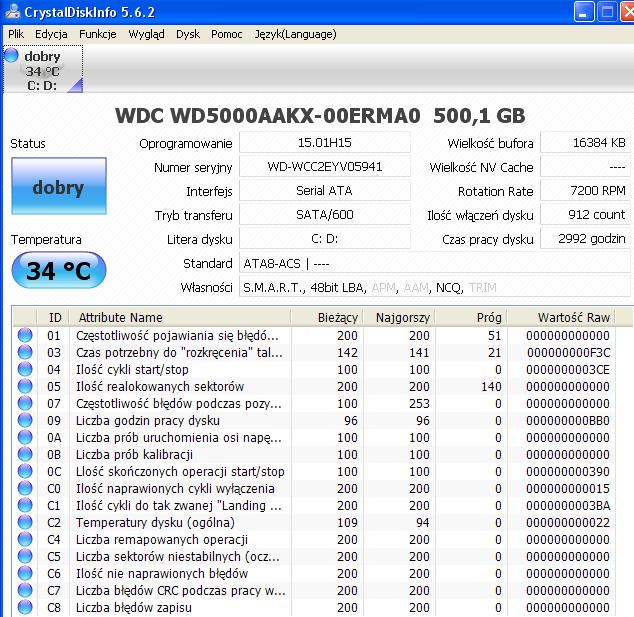The image size is (634, 617).
Task: Click the Najgorszy column header
Action: click(x=399, y=317)
